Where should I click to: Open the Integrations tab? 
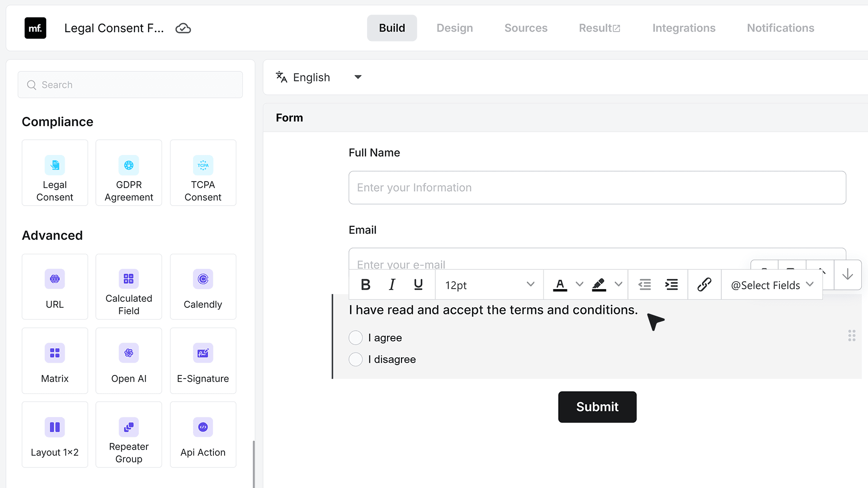click(x=684, y=28)
